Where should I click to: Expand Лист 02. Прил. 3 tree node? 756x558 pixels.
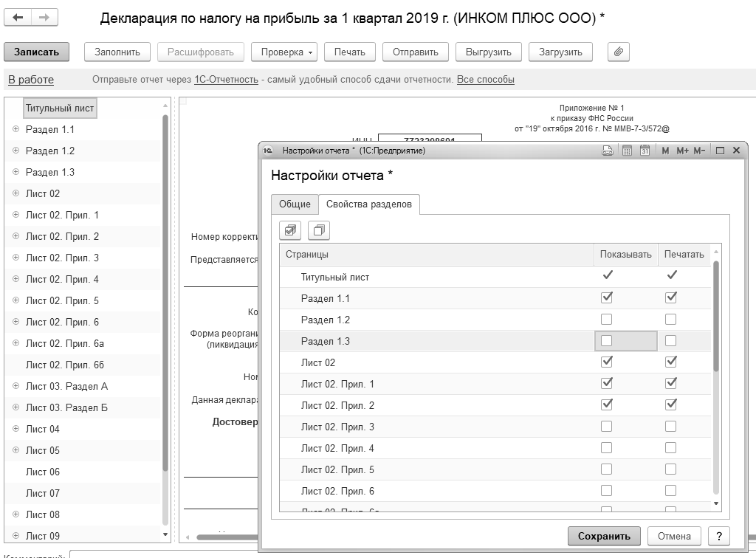click(16, 258)
